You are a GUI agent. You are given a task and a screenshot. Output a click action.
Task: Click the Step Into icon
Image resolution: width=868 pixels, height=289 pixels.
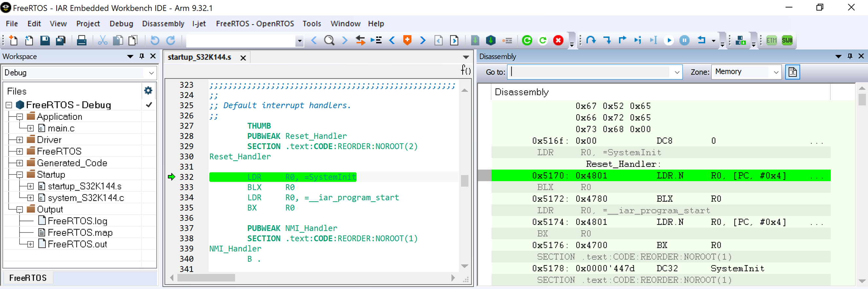point(607,40)
